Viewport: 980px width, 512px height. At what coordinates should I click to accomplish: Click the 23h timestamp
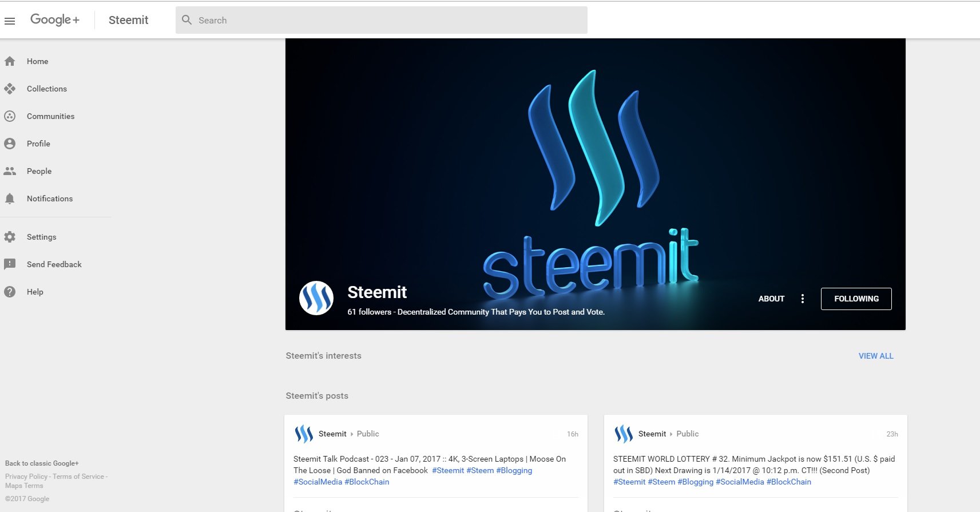point(892,434)
